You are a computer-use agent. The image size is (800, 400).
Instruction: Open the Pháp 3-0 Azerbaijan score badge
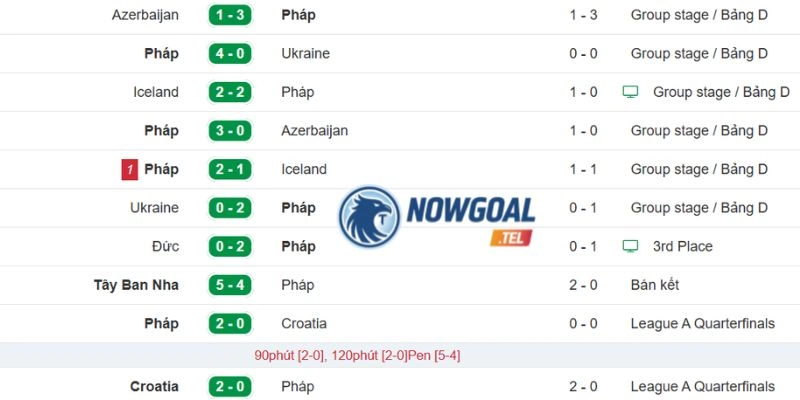(x=230, y=131)
